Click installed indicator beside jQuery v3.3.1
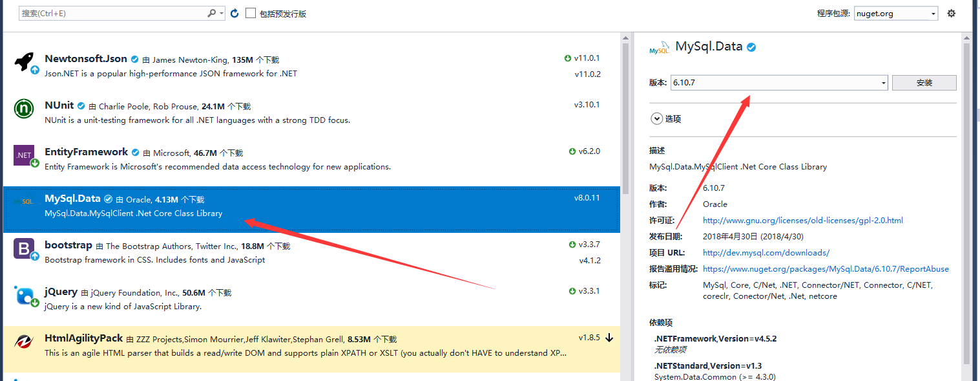 [572, 291]
